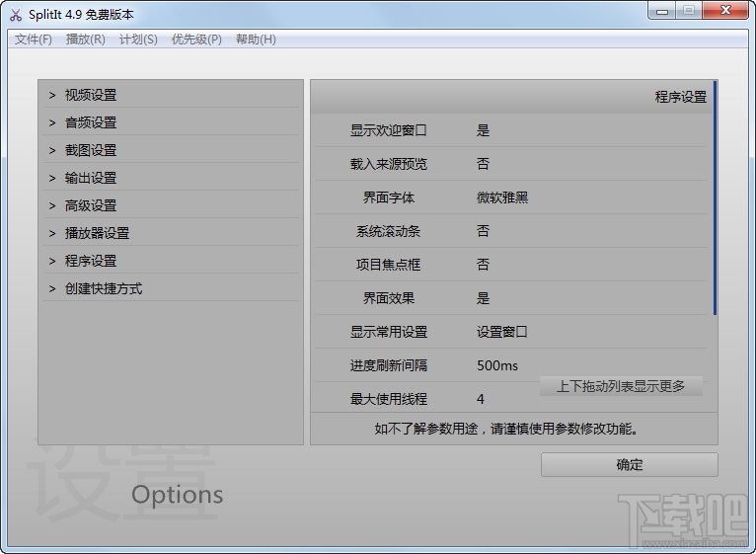The height and width of the screenshot is (554, 756).
Task: Expand the 音频设置 category
Action: click(x=171, y=122)
